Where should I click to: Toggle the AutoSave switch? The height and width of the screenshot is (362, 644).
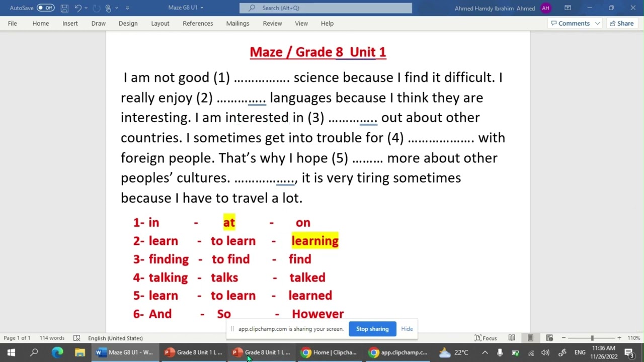pos(45,8)
